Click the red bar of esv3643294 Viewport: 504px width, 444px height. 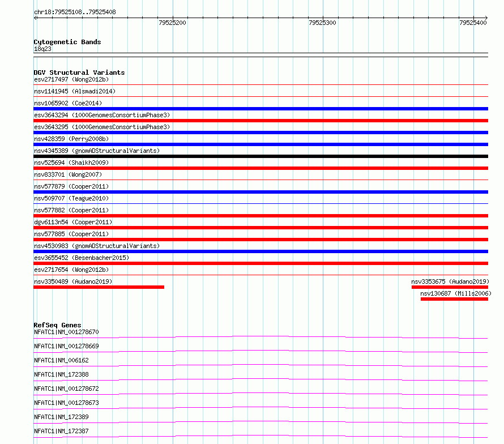click(x=260, y=121)
